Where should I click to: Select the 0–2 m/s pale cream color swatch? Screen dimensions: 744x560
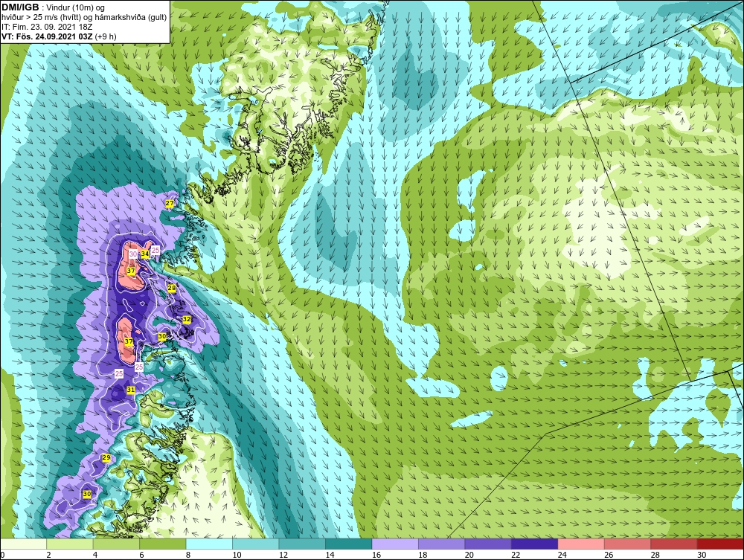(23, 544)
